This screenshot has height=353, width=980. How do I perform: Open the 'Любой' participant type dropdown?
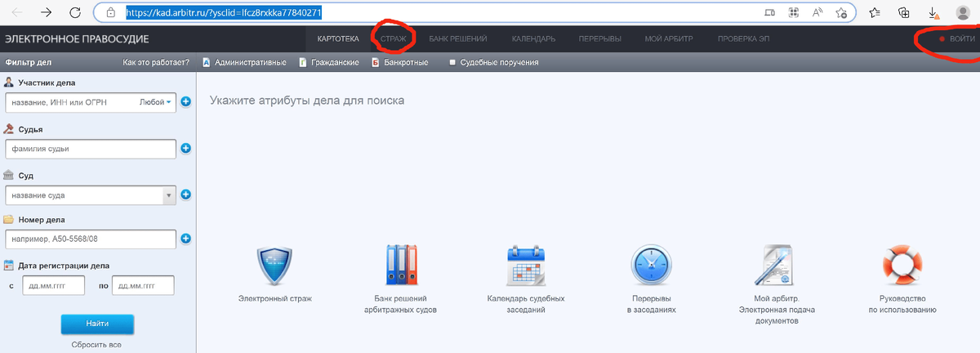tap(156, 102)
